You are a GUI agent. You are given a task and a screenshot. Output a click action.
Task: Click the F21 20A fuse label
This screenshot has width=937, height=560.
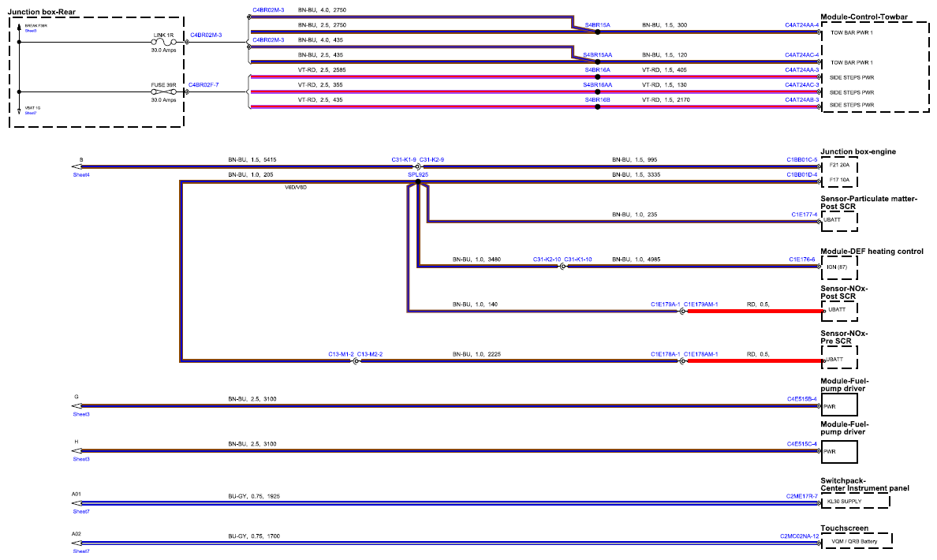(x=840, y=165)
